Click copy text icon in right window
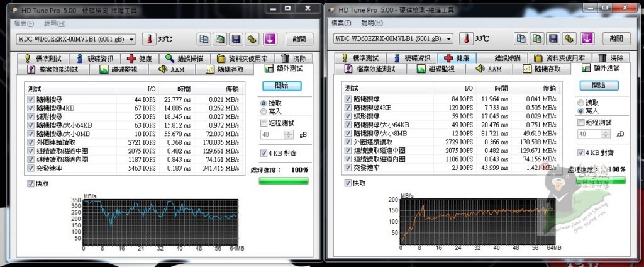Viewport: 644px width, 267px height. [x=521, y=39]
